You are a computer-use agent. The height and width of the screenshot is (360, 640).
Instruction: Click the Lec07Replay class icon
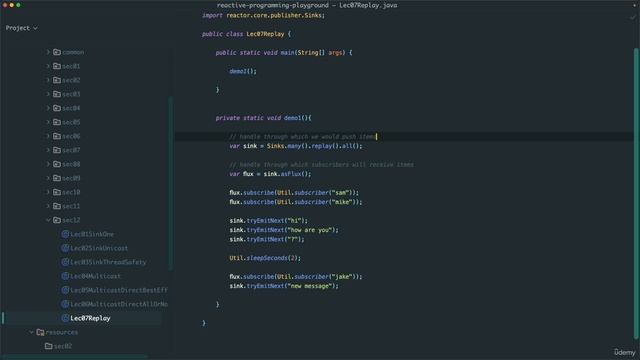[x=65, y=318]
